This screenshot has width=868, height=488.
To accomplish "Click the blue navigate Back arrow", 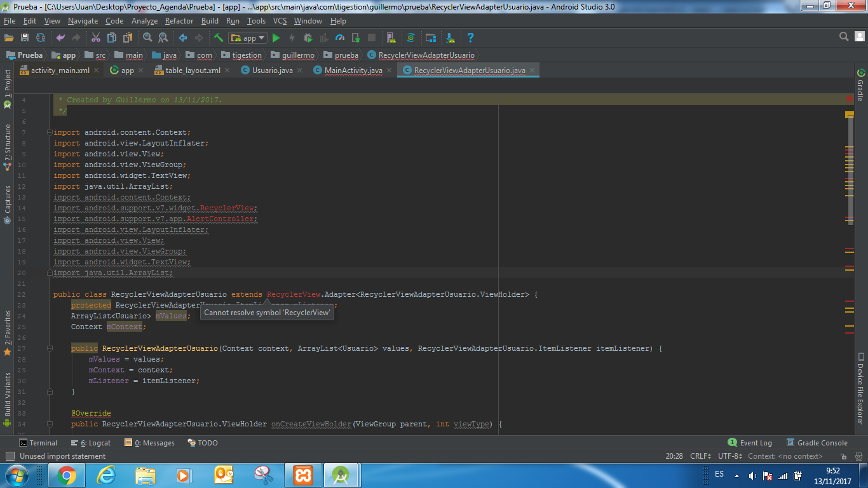I will click(x=183, y=38).
